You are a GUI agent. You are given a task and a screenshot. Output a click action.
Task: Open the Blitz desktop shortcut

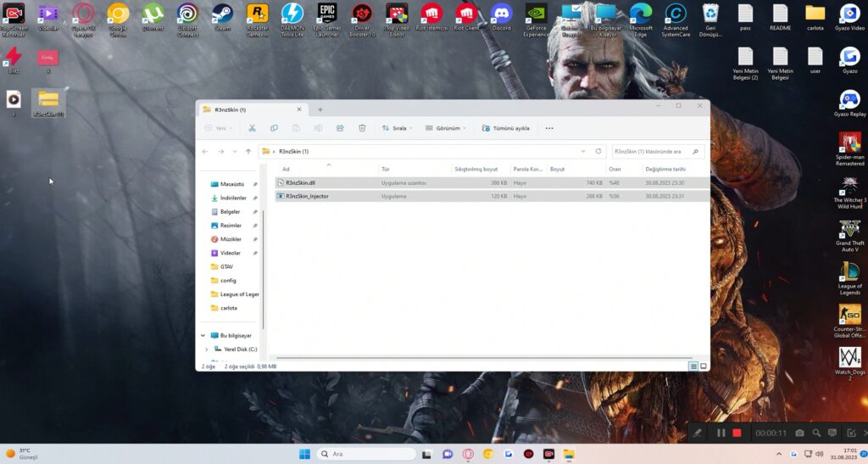(14, 60)
